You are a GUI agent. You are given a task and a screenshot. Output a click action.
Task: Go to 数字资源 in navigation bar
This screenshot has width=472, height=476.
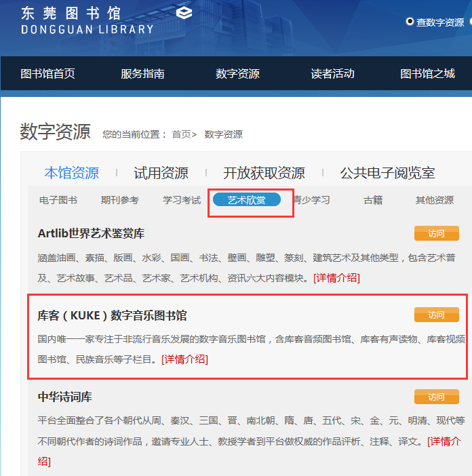[x=237, y=74]
